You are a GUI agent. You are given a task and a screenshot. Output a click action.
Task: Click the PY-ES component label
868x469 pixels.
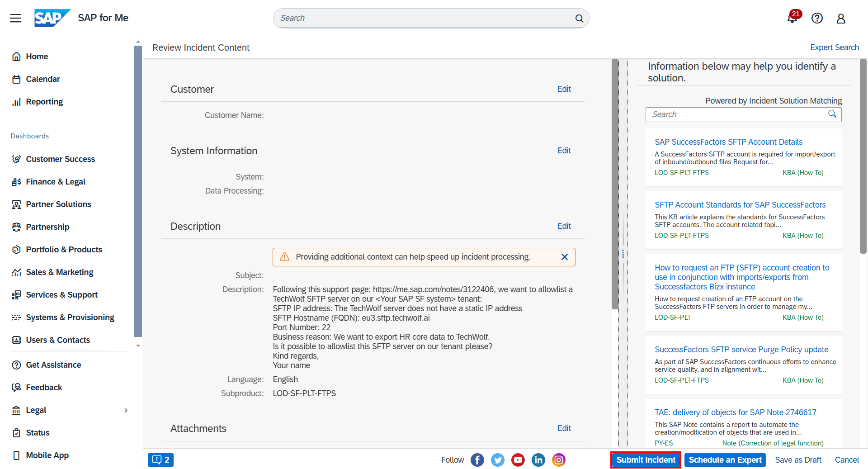tap(663, 443)
